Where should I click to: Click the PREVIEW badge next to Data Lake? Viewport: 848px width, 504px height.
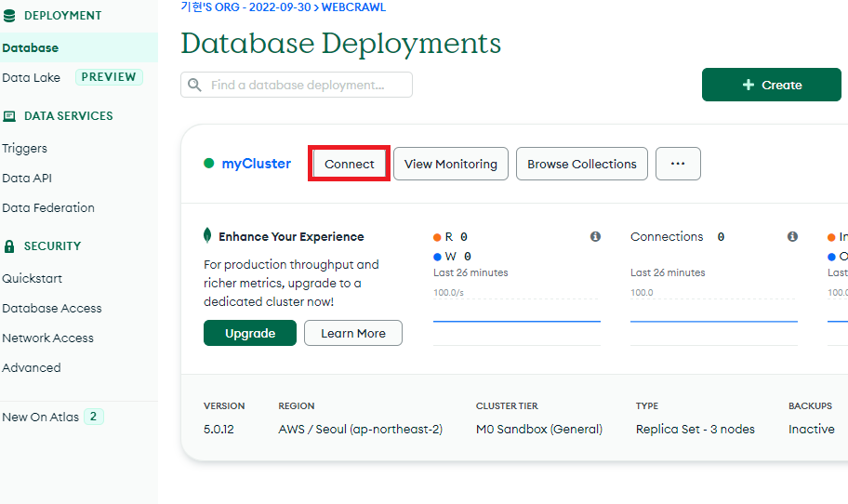pyautogui.click(x=109, y=77)
